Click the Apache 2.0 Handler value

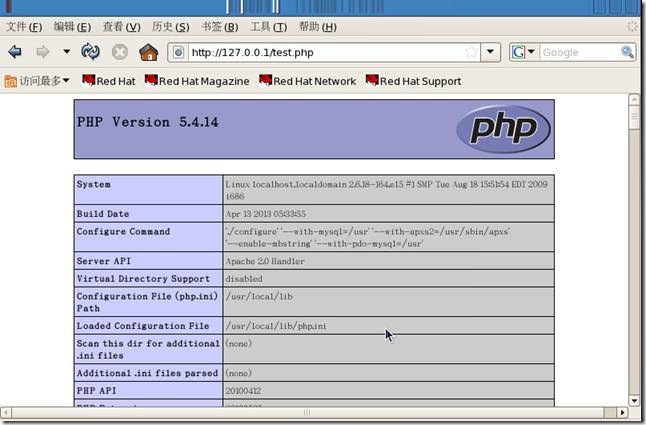point(264,261)
